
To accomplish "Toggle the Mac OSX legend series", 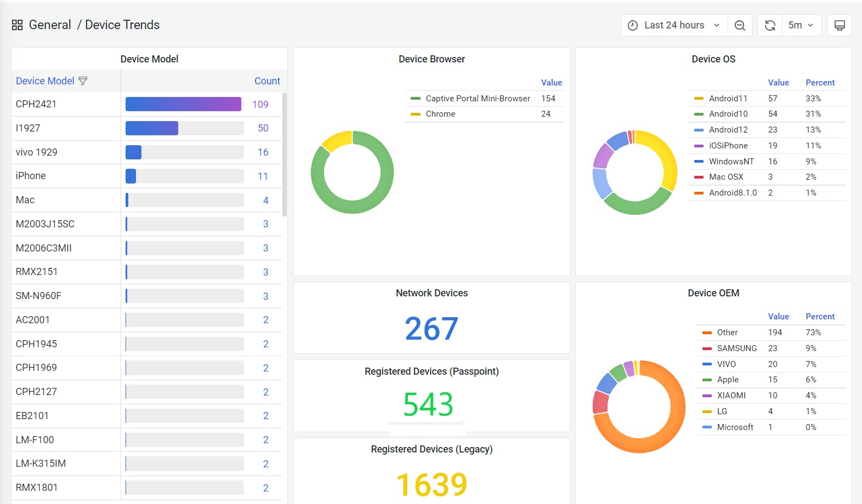I will (x=726, y=177).
